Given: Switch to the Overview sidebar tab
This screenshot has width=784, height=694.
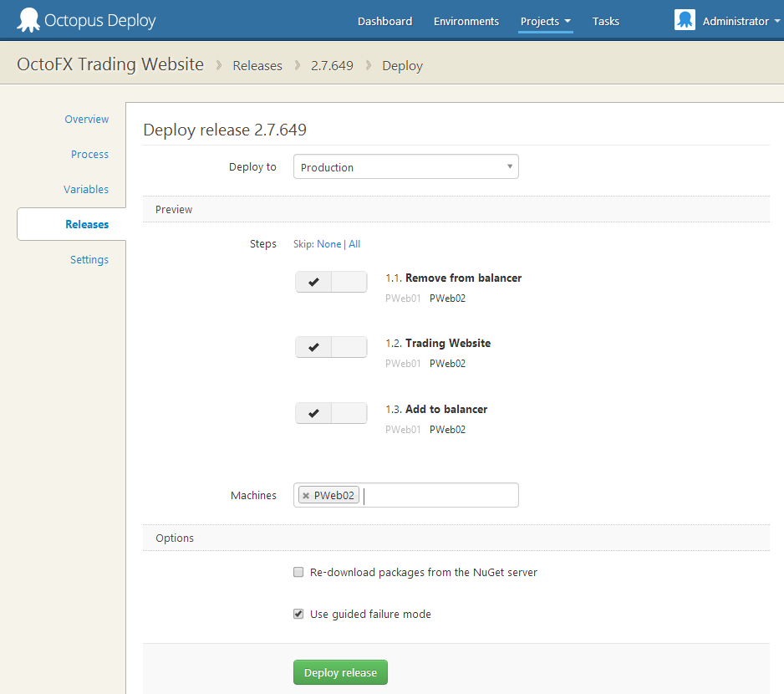Looking at the screenshot, I should [x=86, y=120].
